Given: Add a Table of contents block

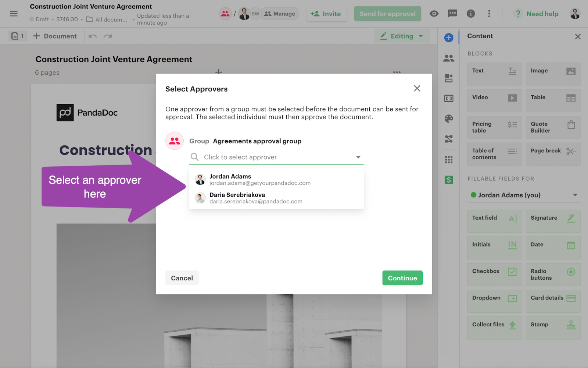Looking at the screenshot, I should (494, 154).
